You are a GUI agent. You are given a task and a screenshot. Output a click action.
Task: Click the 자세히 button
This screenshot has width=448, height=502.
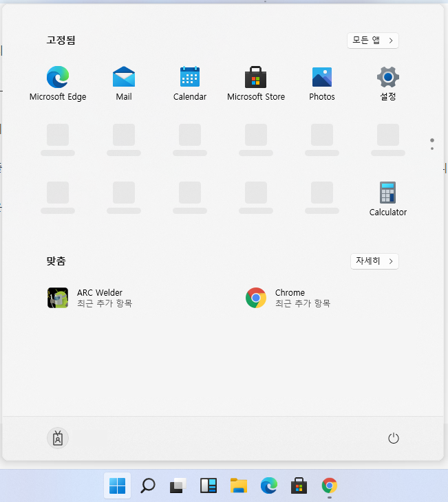tap(374, 261)
